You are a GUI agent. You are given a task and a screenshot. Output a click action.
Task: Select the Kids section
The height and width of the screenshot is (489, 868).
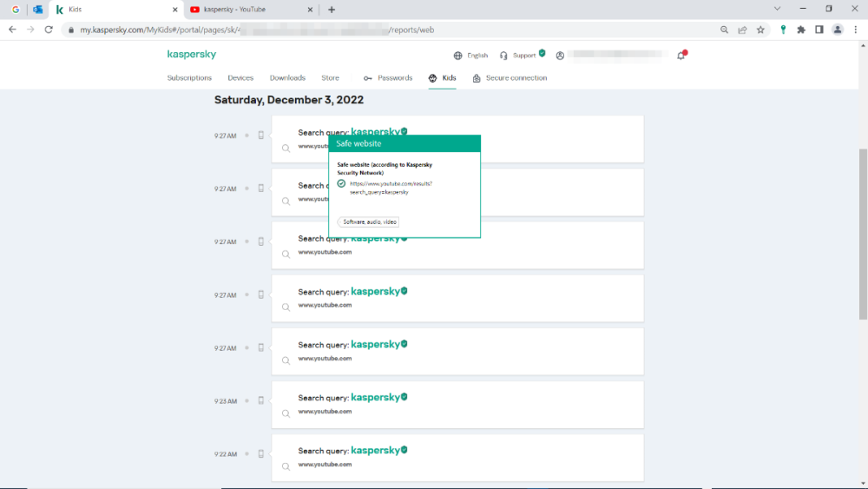[443, 78]
